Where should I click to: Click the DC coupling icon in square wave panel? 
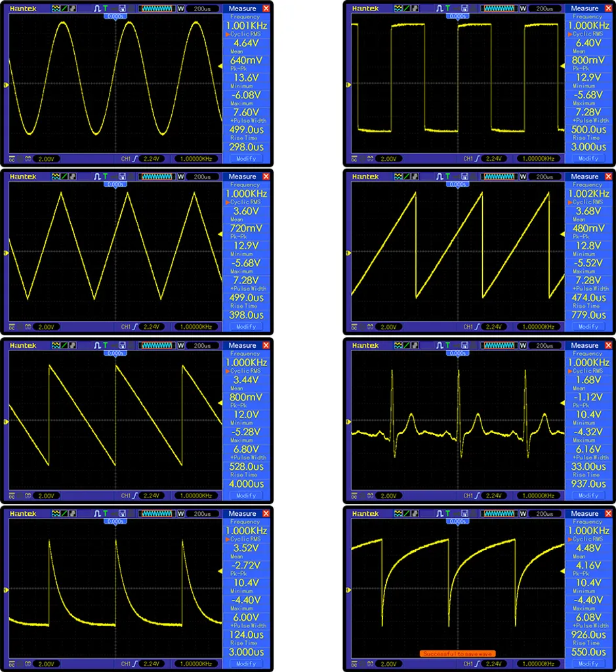(354, 159)
